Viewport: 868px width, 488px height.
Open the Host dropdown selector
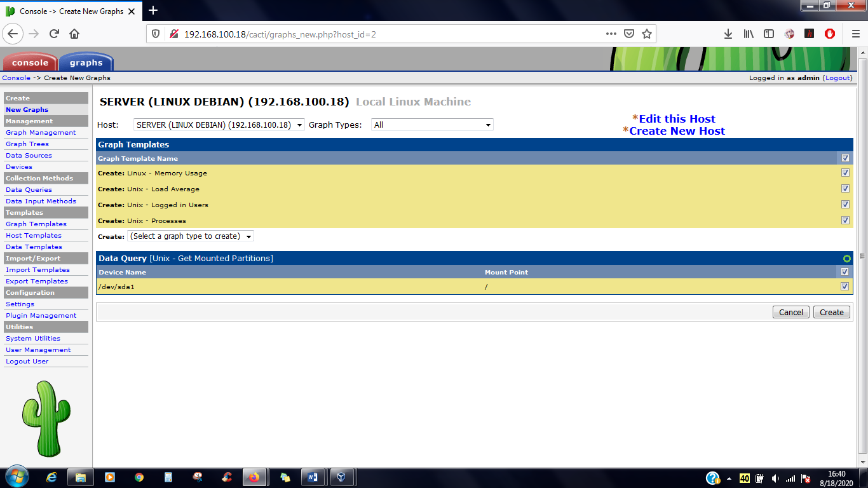point(219,125)
